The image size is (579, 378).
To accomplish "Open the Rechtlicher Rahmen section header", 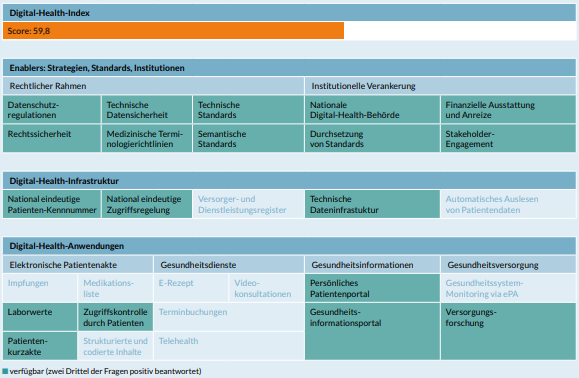I will click(x=153, y=86).
